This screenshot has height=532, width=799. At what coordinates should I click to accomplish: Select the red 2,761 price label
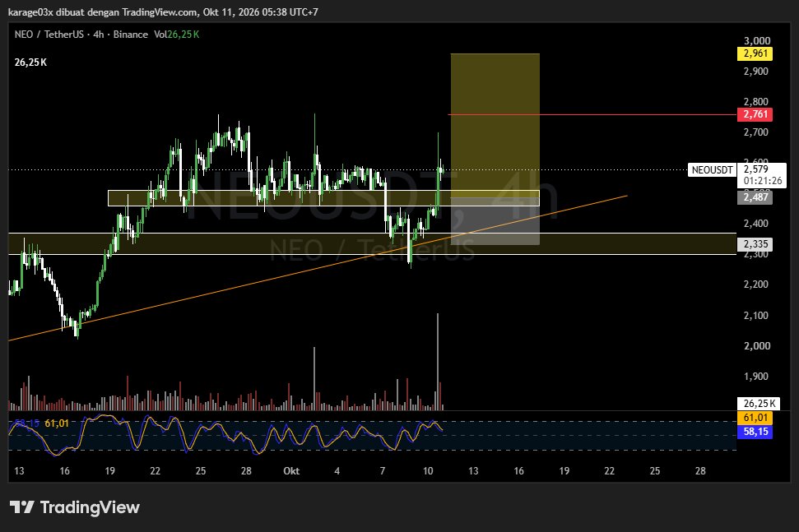tap(755, 114)
